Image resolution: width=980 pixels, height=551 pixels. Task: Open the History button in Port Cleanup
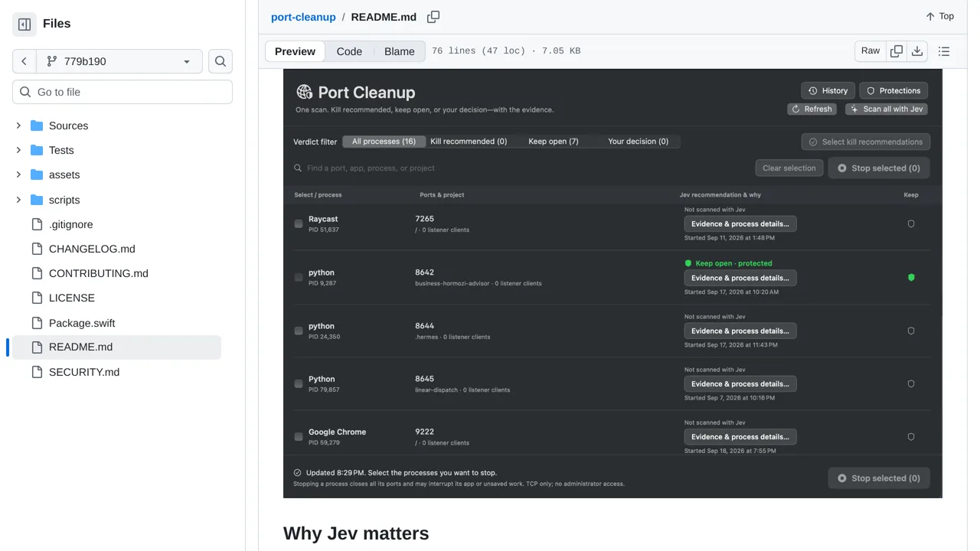coord(828,90)
